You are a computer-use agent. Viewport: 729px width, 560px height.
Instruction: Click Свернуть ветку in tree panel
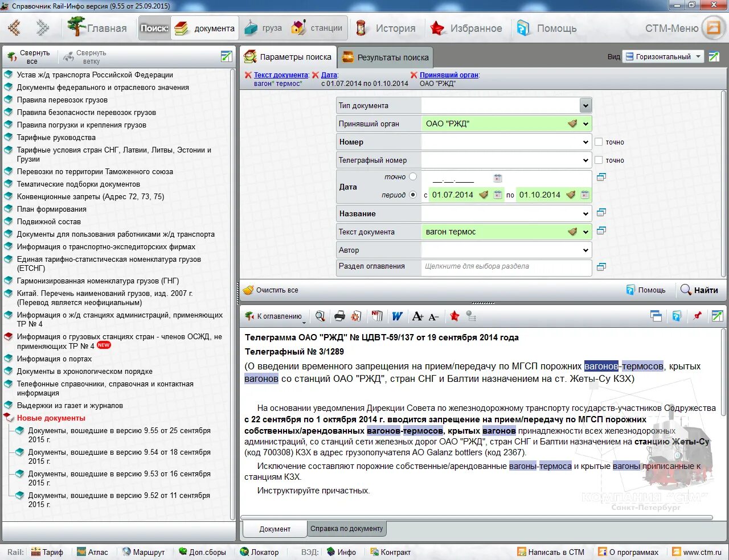(84, 56)
